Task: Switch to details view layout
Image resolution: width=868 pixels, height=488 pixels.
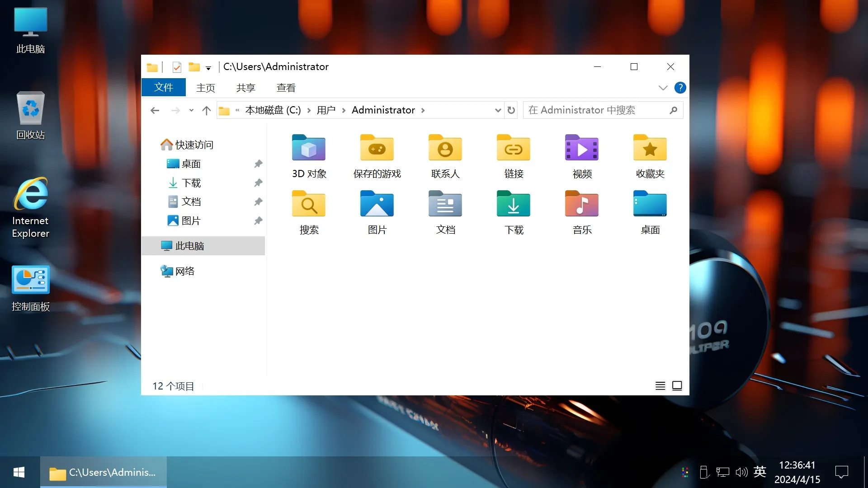Action: tap(660, 385)
